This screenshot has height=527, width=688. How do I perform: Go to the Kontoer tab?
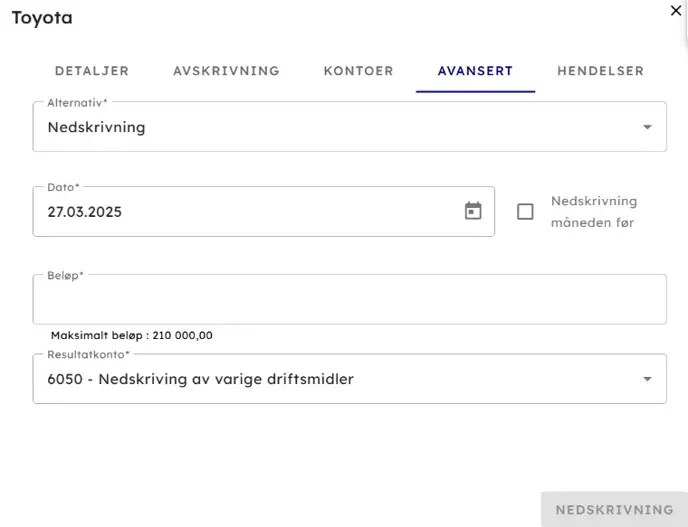[358, 71]
